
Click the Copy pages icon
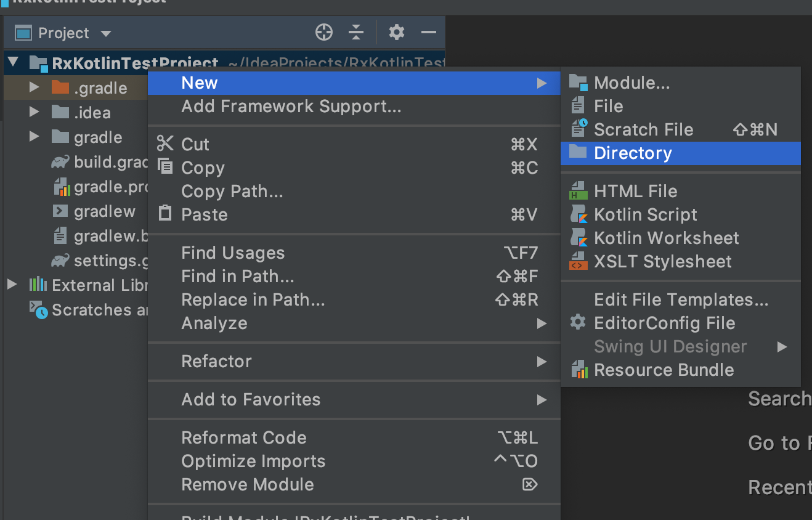tap(165, 166)
